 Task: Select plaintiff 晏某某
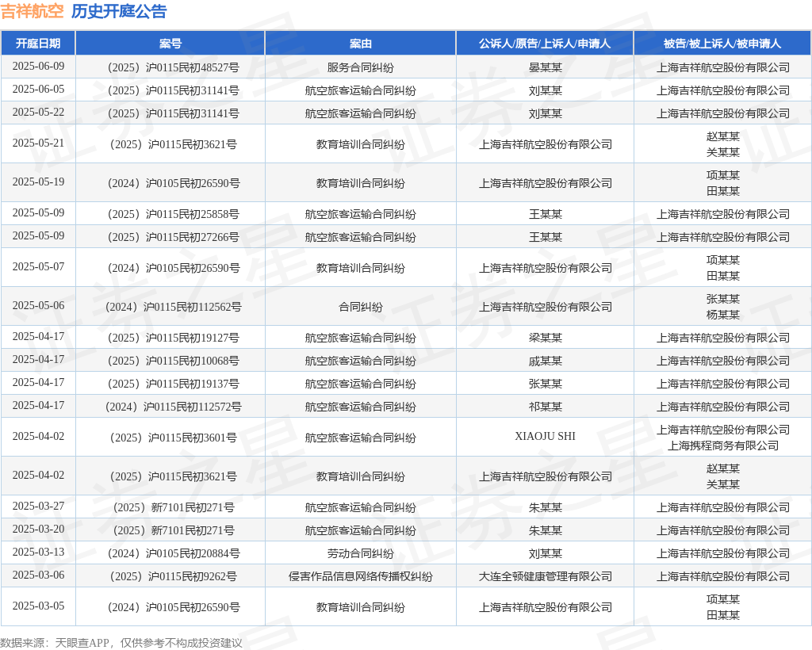point(545,67)
